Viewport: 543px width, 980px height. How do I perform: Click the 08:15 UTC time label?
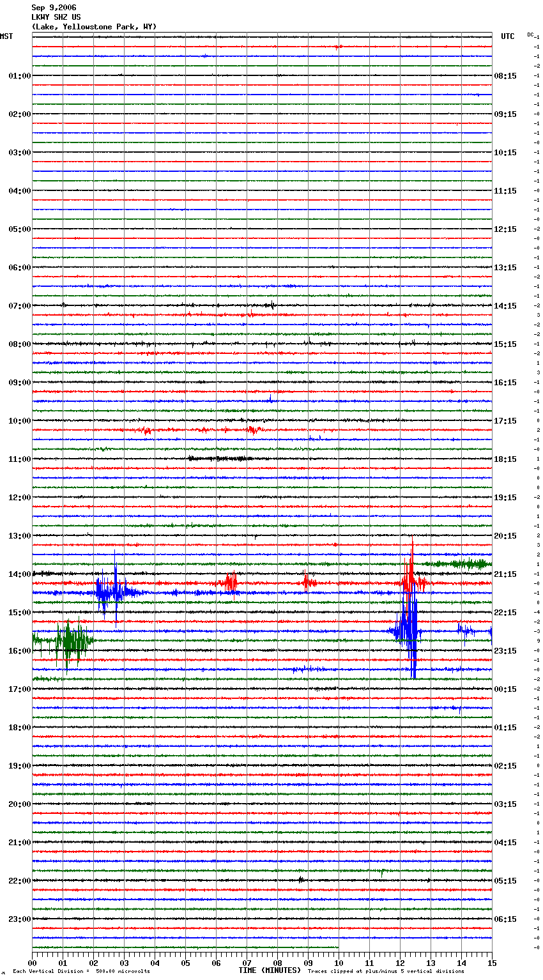pos(505,76)
